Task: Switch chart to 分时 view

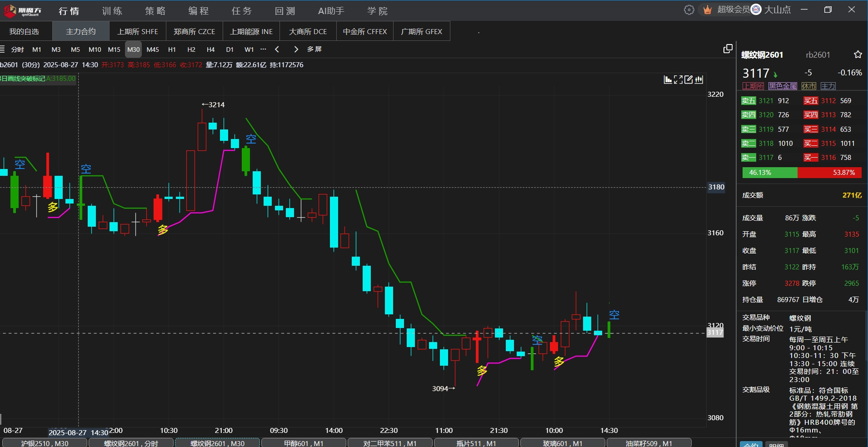Action: pyautogui.click(x=18, y=50)
